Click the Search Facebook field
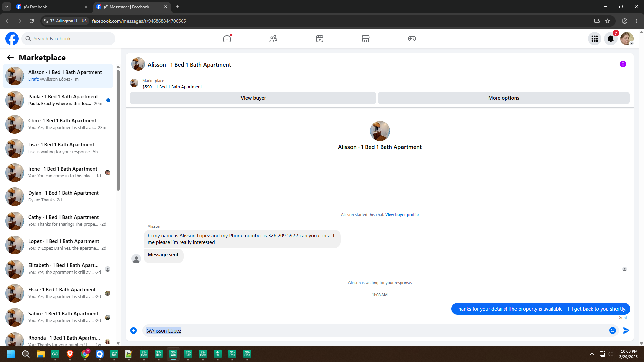 tap(68, 39)
